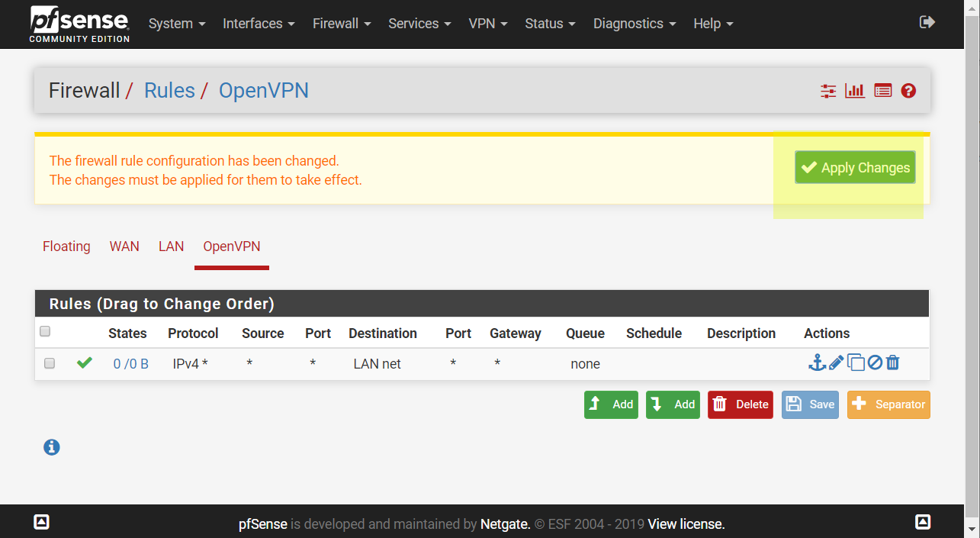Check the LAN net rule checkbox
This screenshot has height=538, width=980.
50,364
